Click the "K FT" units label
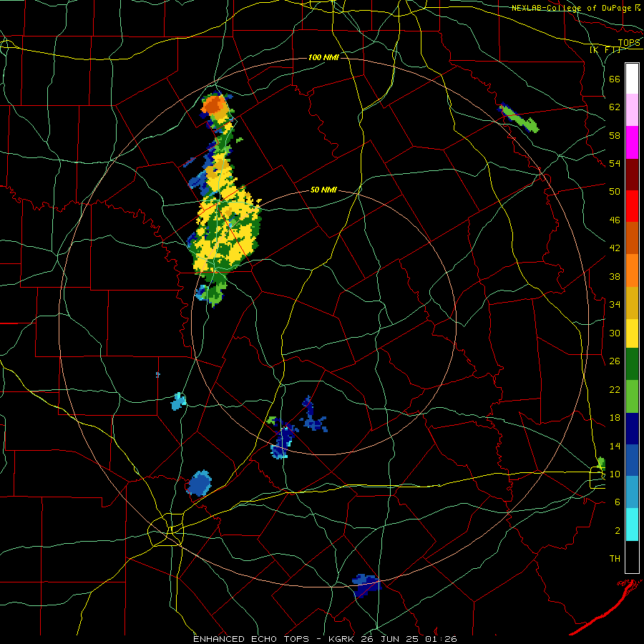 click(x=606, y=50)
